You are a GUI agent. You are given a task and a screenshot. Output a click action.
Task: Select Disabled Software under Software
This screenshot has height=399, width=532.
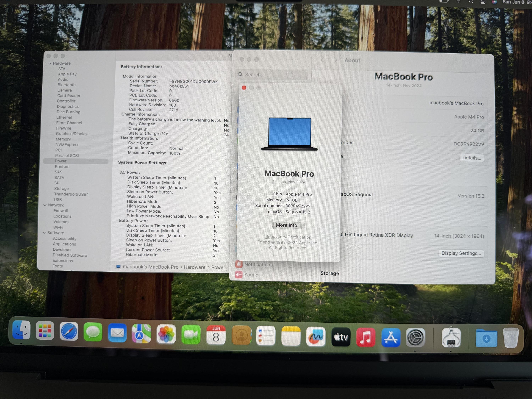click(x=70, y=255)
